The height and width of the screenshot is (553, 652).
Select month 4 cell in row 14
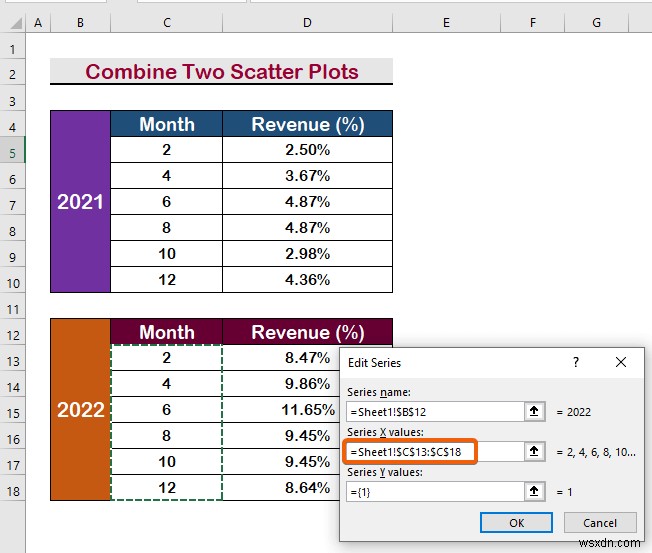pos(167,383)
